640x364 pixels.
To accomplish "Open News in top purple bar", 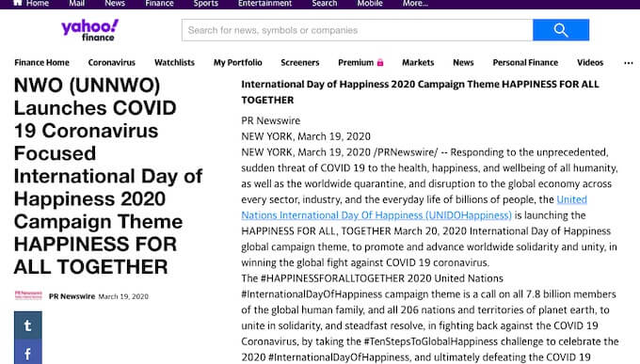I will (x=115, y=3).
